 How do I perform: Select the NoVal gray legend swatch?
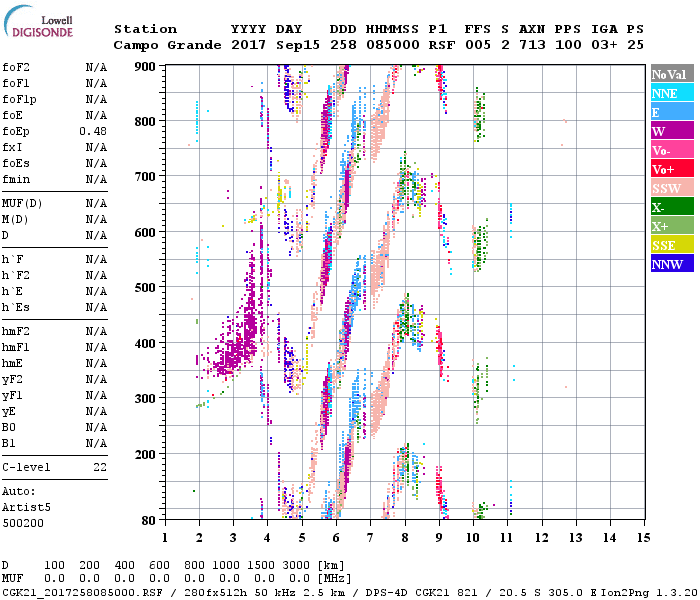pyautogui.click(x=672, y=74)
